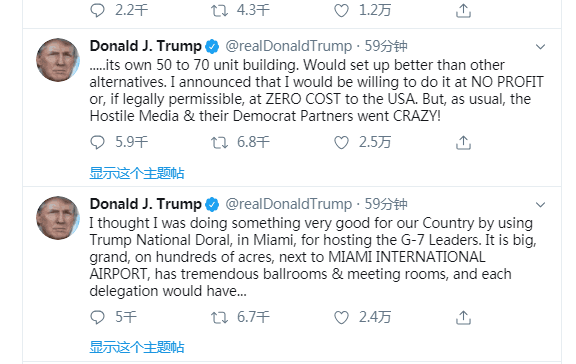
Task: Share the Trump National Doral tweet
Action: [463, 317]
